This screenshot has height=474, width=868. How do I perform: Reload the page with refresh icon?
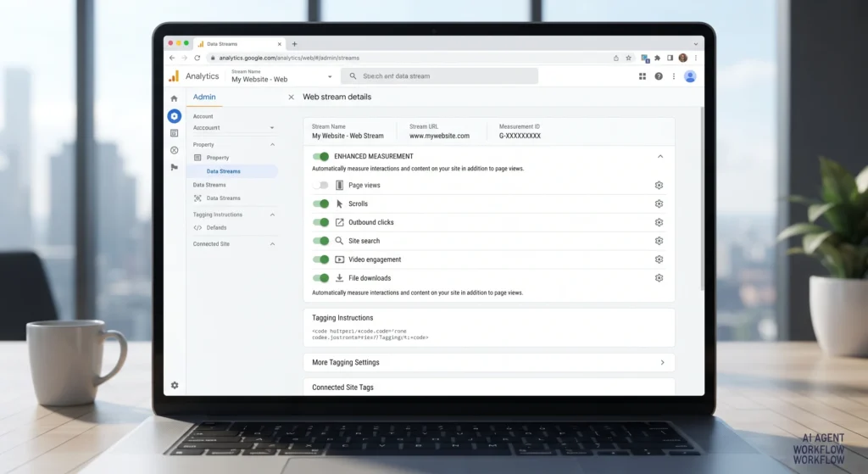[197, 58]
